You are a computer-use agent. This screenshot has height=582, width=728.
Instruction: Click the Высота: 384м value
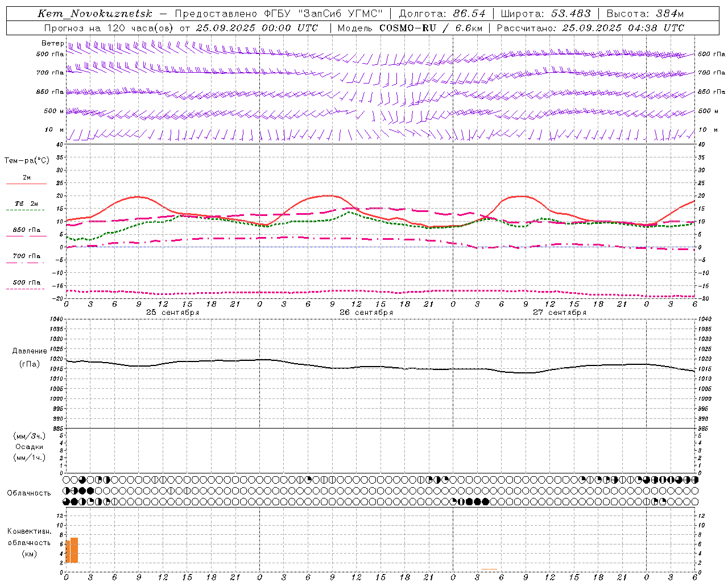tap(645, 14)
